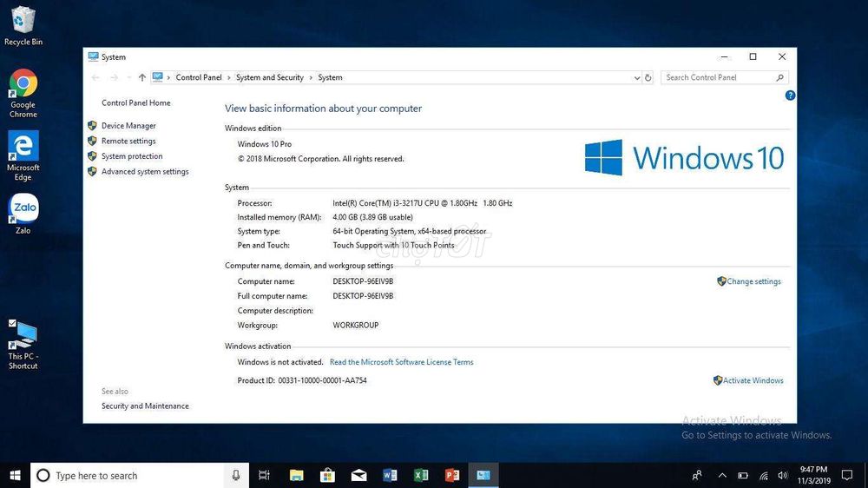The width and height of the screenshot is (868, 488).
Task: Open Microsoft Store from the taskbar
Action: [327, 475]
